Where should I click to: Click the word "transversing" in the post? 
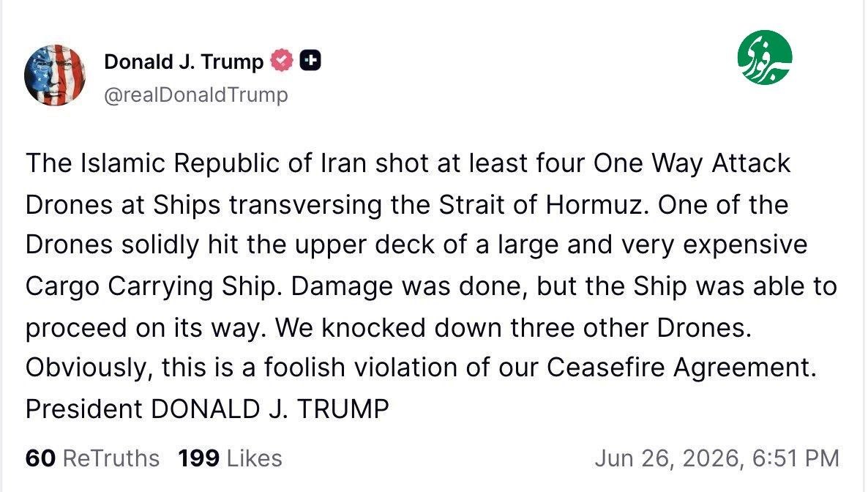pyautogui.click(x=306, y=204)
